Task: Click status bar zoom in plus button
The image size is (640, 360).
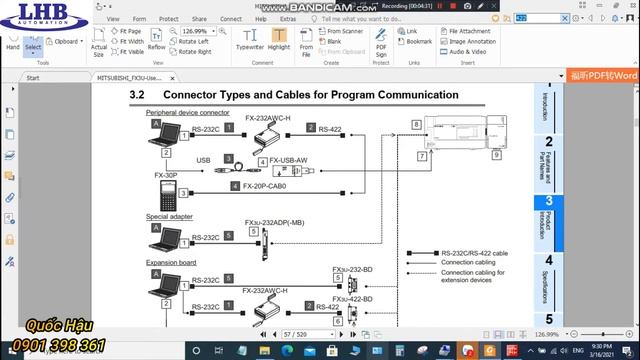Action: (x=629, y=334)
